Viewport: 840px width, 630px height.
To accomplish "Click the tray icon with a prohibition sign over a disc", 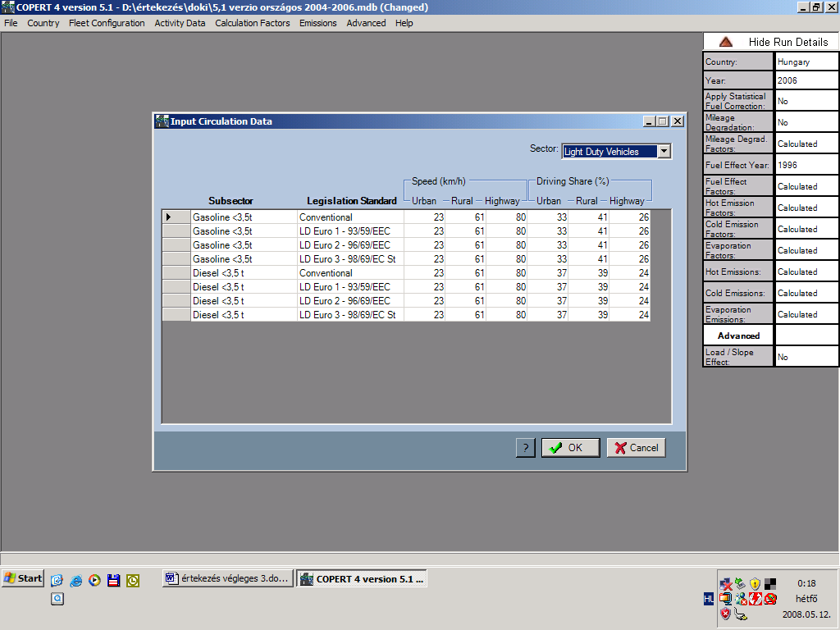I will pos(770,598).
